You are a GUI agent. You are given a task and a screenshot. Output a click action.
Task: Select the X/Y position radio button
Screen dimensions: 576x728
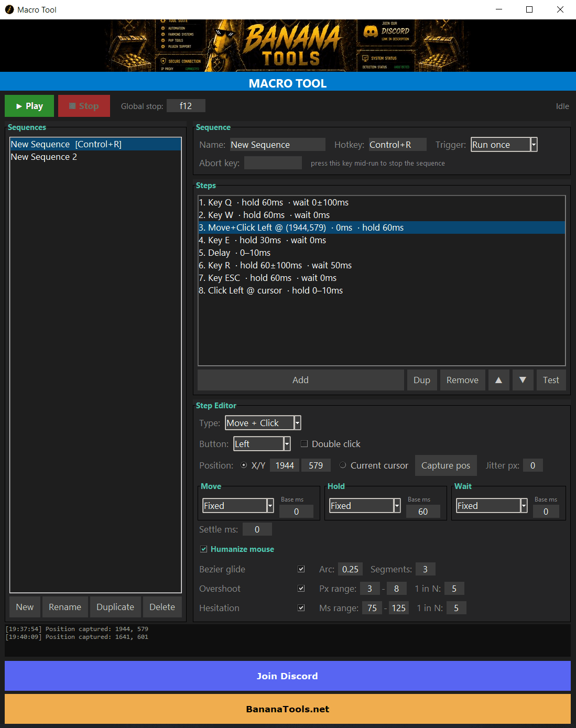(x=244, y=465)
